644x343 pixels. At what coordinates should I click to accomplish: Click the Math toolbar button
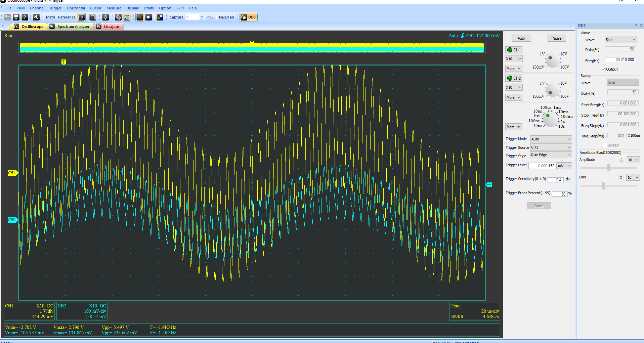pyautogui.click(x=50, y=17)
